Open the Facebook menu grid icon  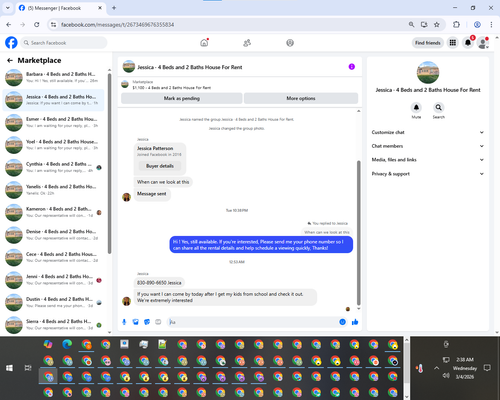tap(453, 43)
